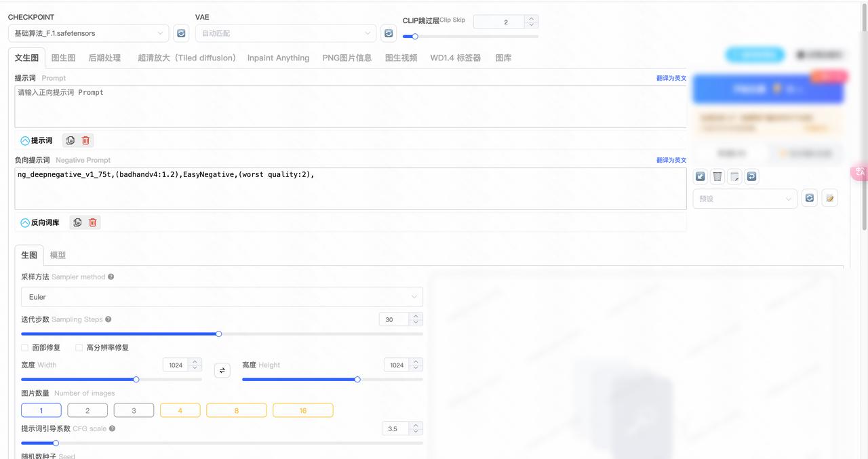Open the 图生视频 tab

401,58
